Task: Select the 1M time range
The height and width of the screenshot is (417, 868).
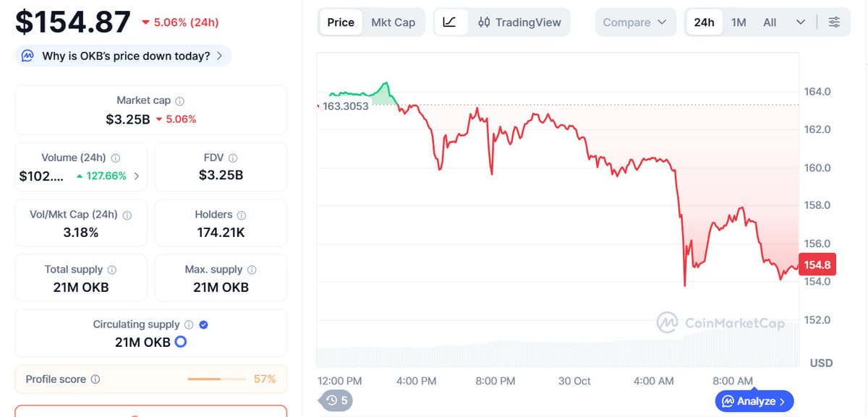Action: coord(739,22)
